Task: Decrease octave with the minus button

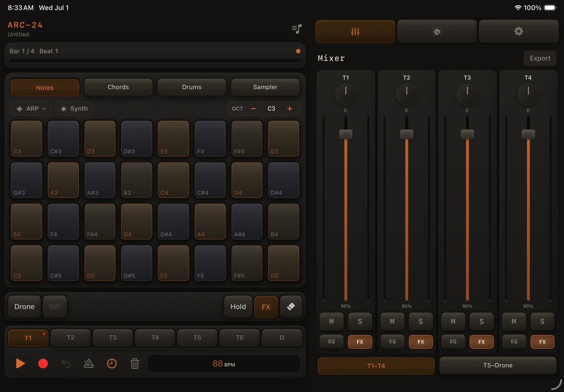Action: click(253, 109)
